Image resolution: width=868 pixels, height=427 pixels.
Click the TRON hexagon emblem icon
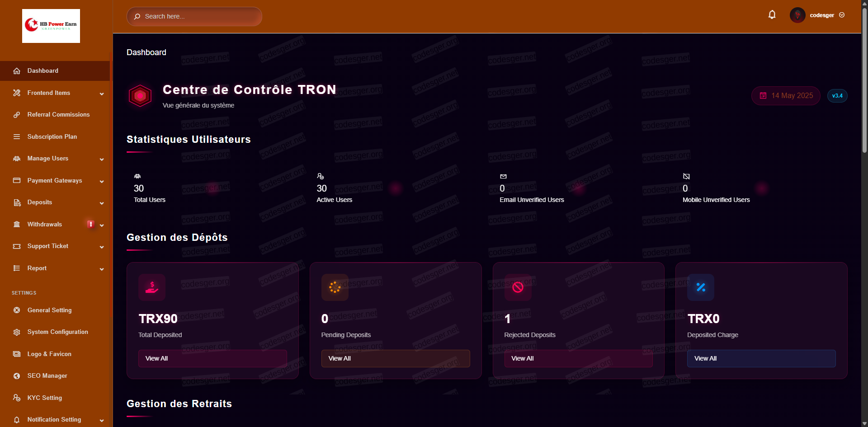pos(140,96)
